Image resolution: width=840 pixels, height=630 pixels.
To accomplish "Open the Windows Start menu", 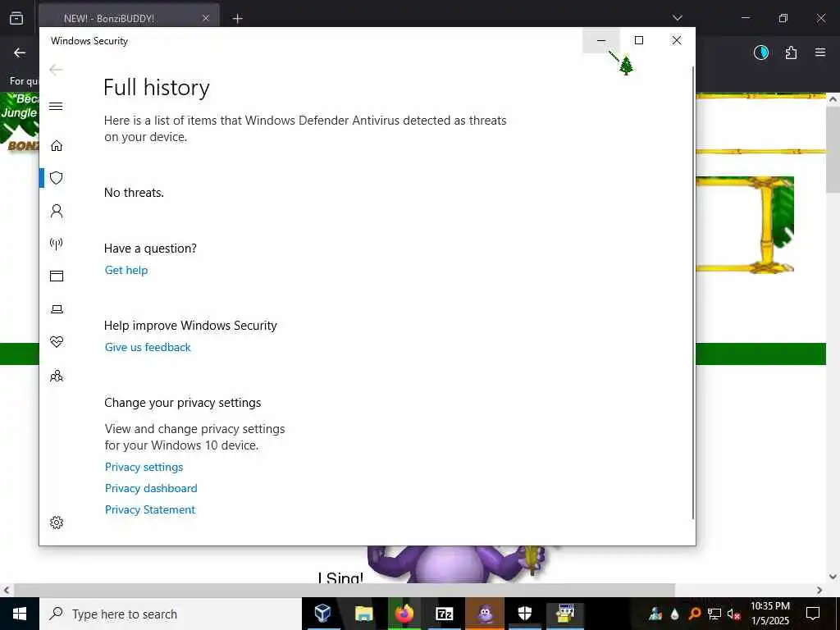I will pyautogui.click(x=20, y=614).
